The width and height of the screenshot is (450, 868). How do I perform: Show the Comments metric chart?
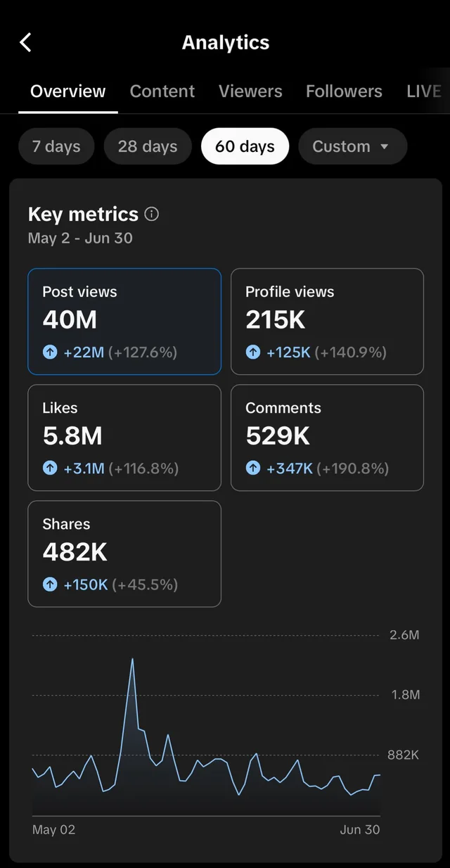(327, 437)
